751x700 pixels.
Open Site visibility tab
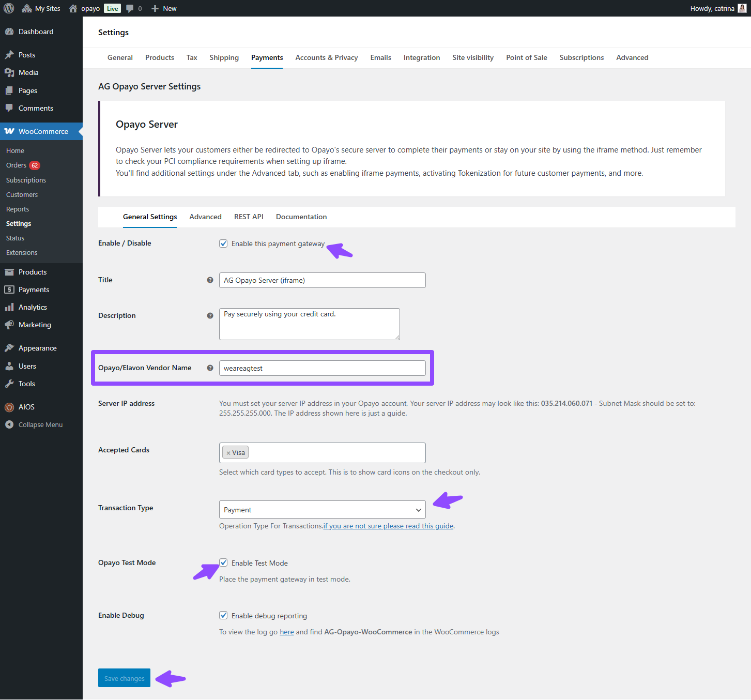473,57
